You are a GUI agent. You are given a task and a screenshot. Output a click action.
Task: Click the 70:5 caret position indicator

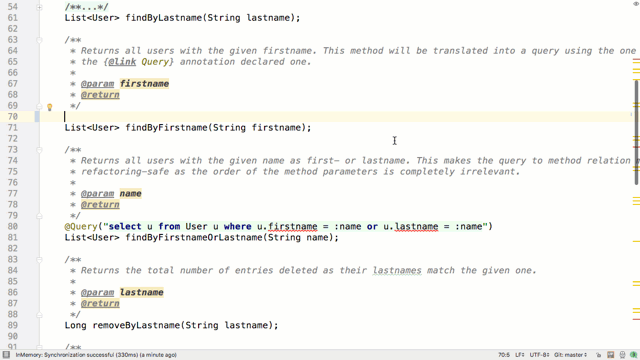[x=504, y=355]
